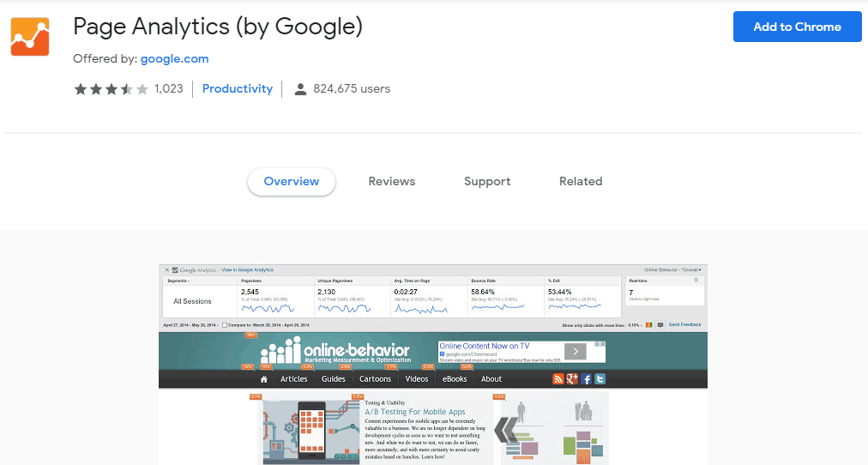Viewport: 868px width, 465px height.
Task: Switch to the Overview tab
Action: (x=291, y=182)
